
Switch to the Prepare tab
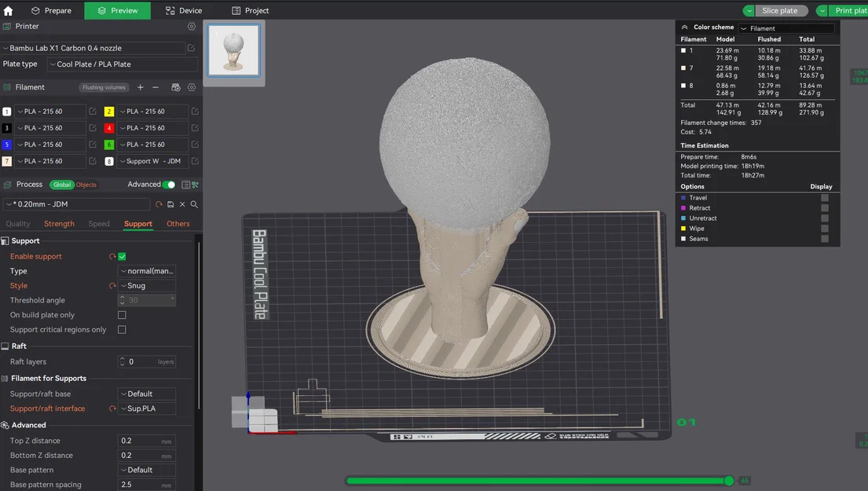pyautogui.click(x=51, y=11)
